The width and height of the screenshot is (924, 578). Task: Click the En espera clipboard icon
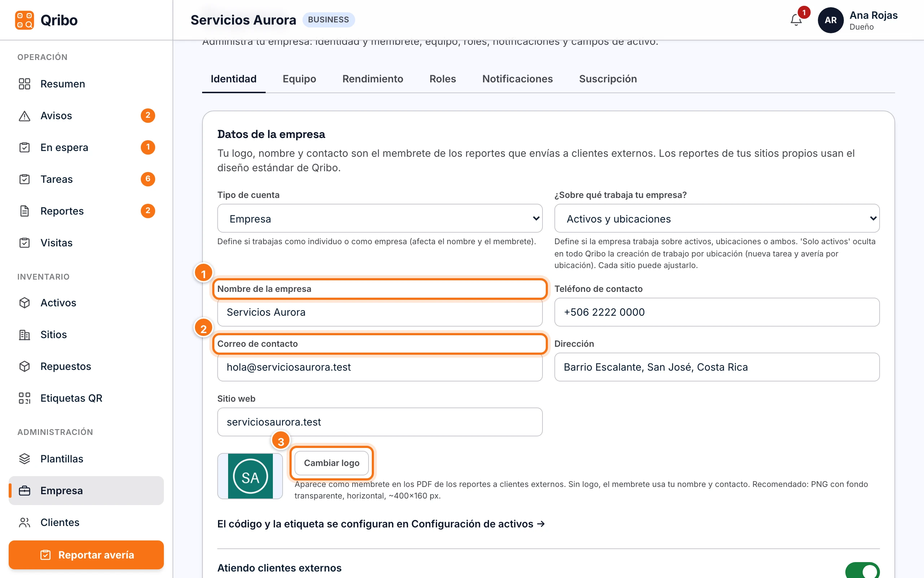[25, 147]
